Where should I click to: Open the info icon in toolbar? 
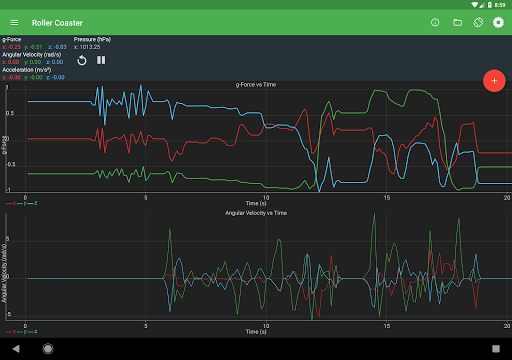(435, 23)
